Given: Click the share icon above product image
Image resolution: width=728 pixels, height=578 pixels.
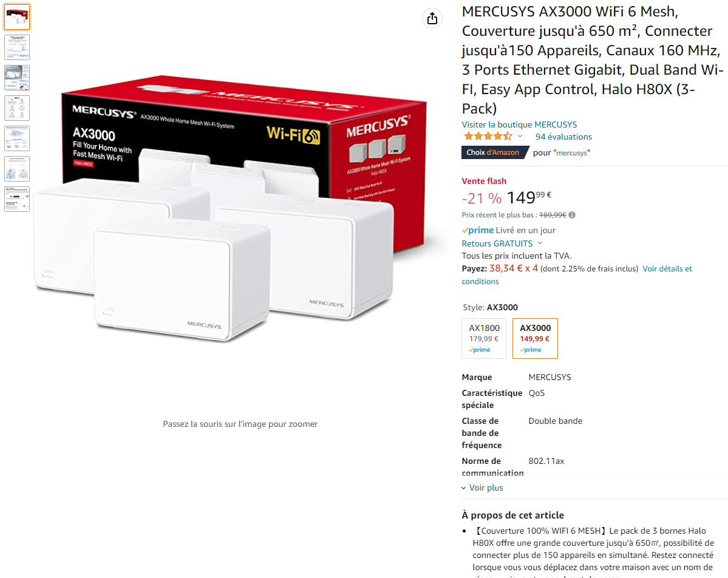Looking at the screenshot, I should [432, 19].
